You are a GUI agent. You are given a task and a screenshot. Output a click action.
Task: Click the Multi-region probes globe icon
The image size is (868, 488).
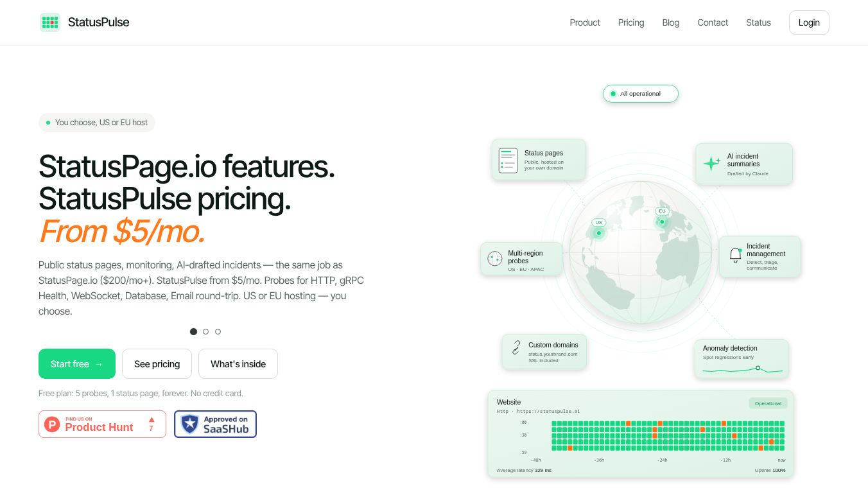click(494, 259)
